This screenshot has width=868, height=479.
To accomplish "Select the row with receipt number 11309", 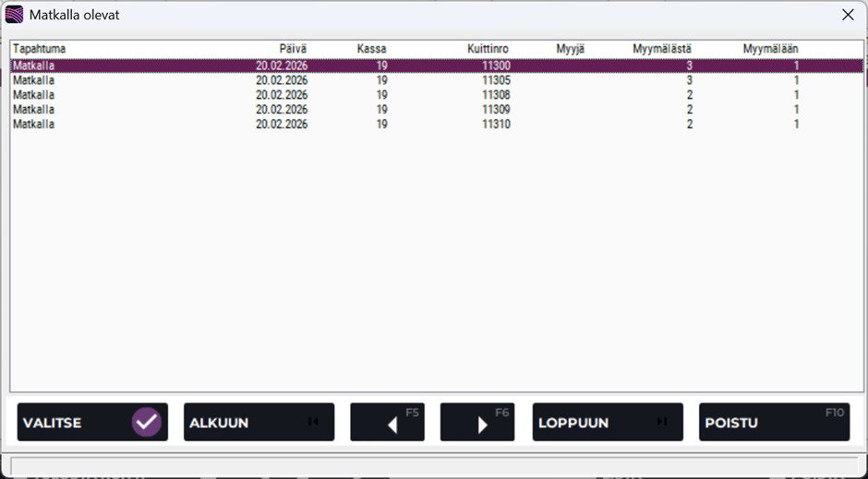I will point(495,110).
